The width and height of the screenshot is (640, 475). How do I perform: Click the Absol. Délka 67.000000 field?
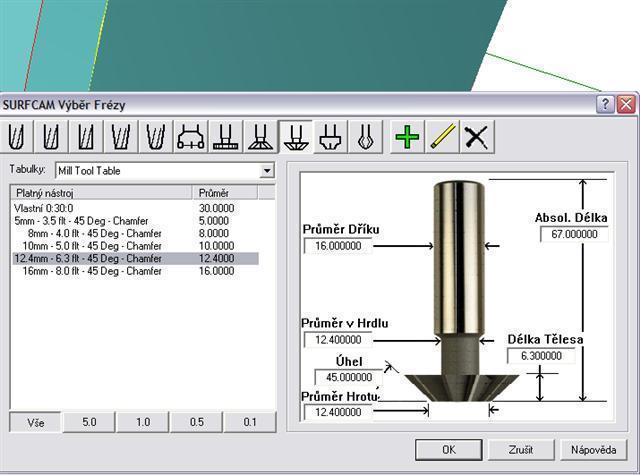point(574,234)
